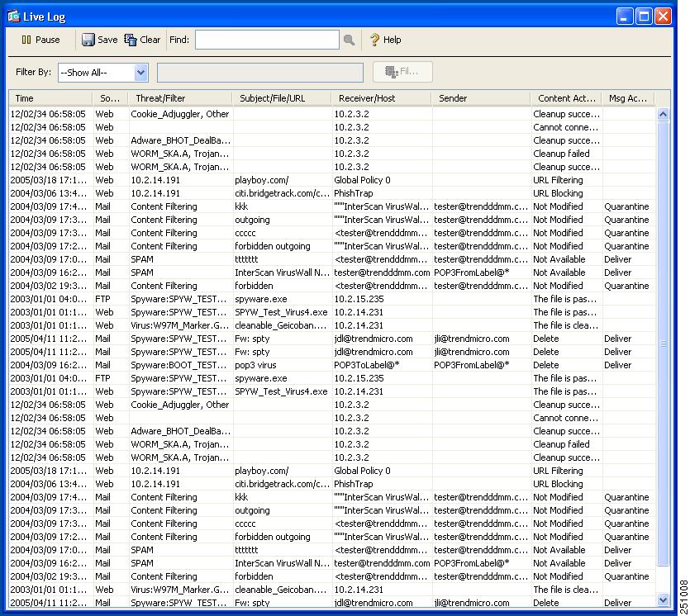Click the scrollbar up arrow
Viewport: 690px width, 616px height.
(x=664, y=113)
